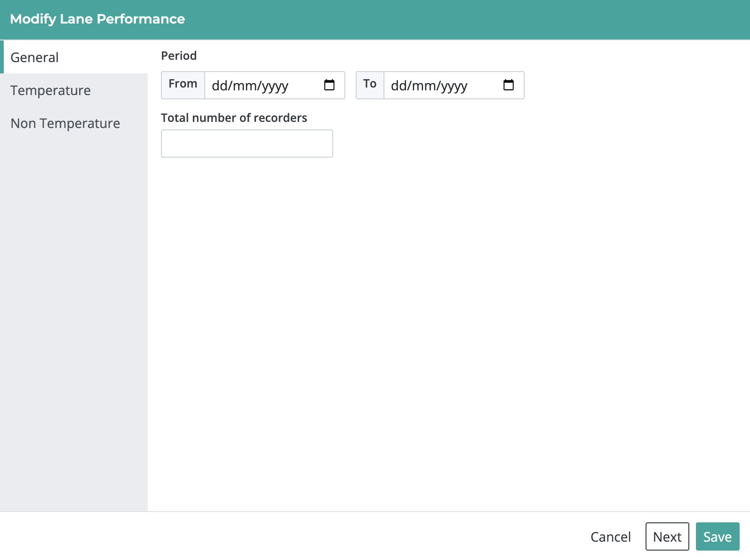Click the Total number of recorders label
750x560 pixels.
point(234,118)
